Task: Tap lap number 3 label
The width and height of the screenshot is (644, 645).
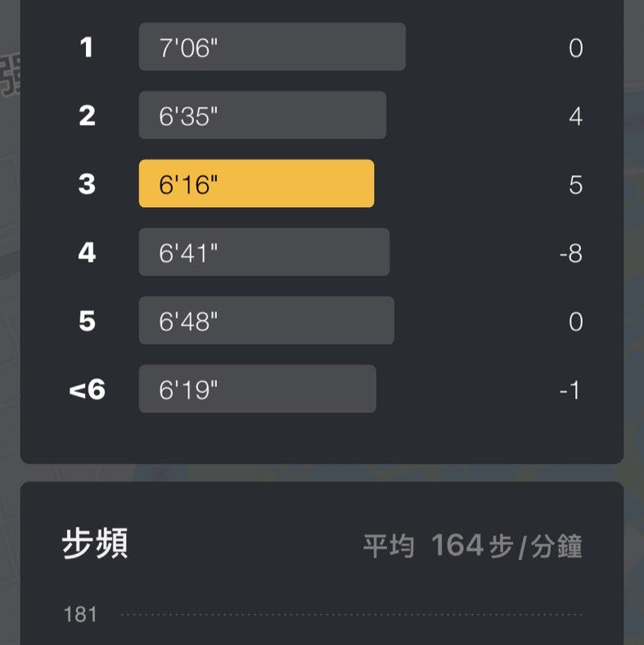Action: point(87,184)
